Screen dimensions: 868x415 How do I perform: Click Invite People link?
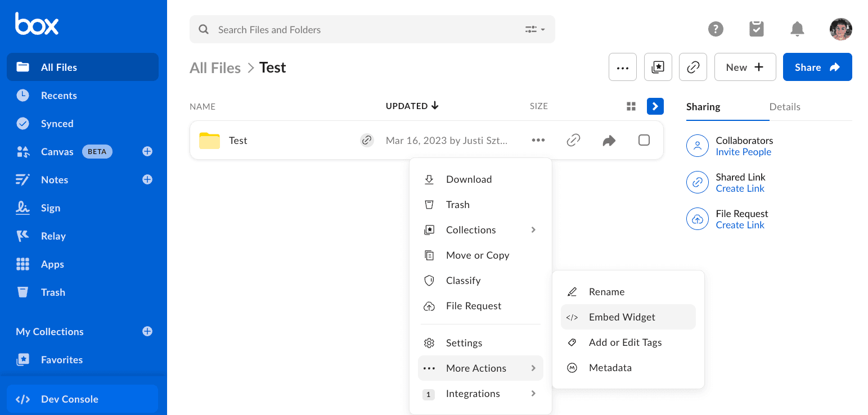coord(744,152)
